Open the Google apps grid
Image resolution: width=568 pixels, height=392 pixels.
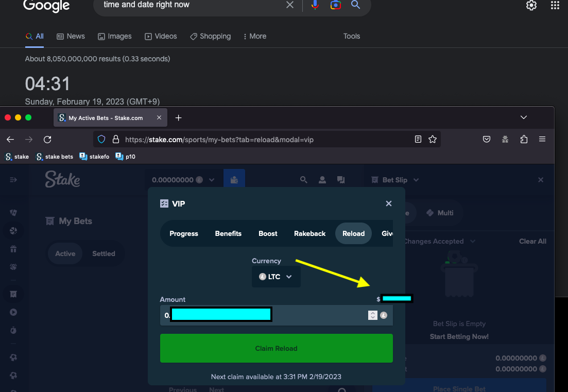coord(555,5)
